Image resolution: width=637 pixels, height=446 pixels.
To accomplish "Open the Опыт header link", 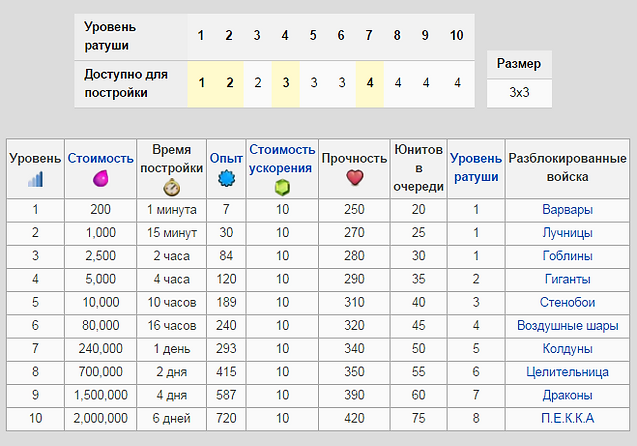I will point(226,158).
